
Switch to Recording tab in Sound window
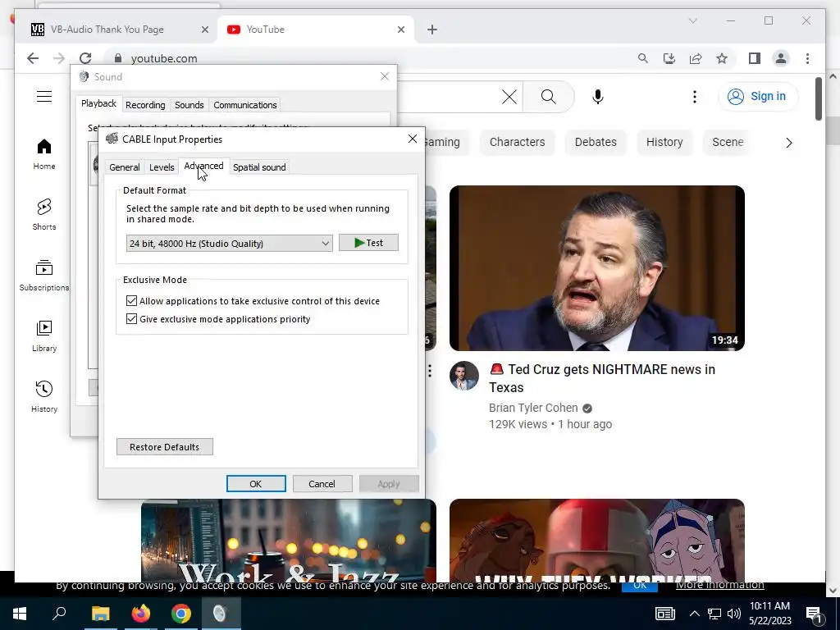(145, 105)
